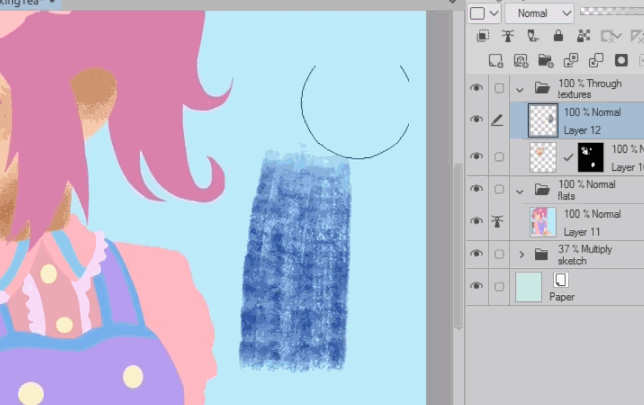The width and height of the screenshot is (644, 405).
Task: Create a new raster layer
Action: [496, 61]
